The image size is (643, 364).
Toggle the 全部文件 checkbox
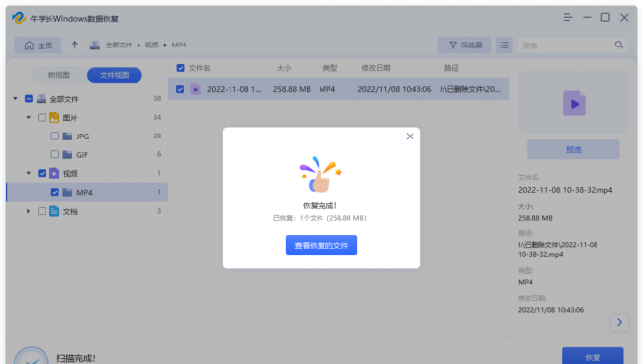click(29, 98)
